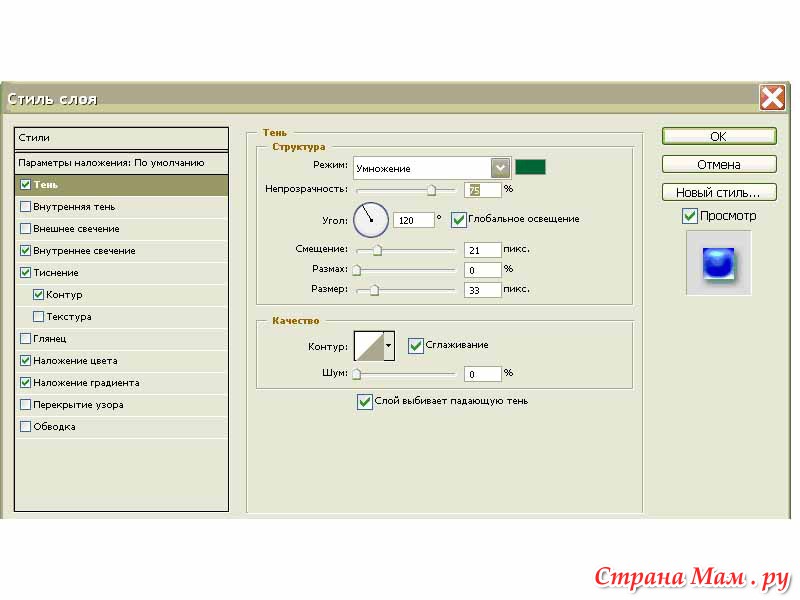Open the Наложение цвета settings row
Screen dimensions: 800x600
(121, 360)
